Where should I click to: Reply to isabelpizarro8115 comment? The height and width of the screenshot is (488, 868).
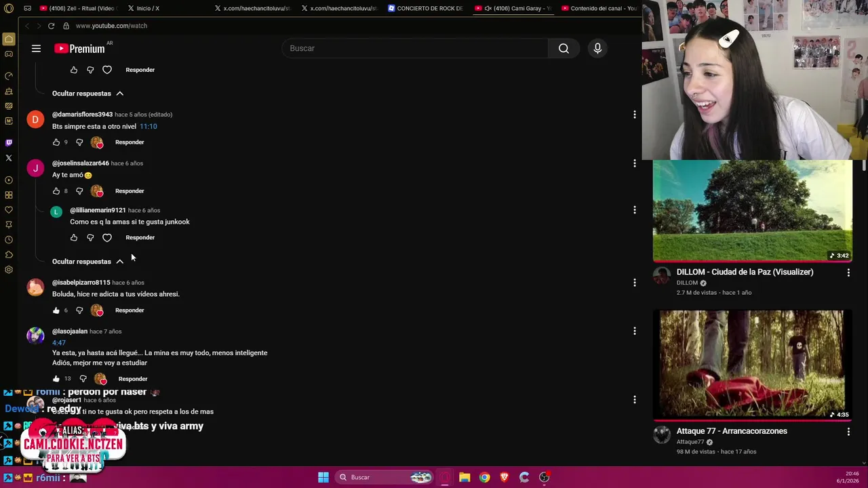coord(130,310)
